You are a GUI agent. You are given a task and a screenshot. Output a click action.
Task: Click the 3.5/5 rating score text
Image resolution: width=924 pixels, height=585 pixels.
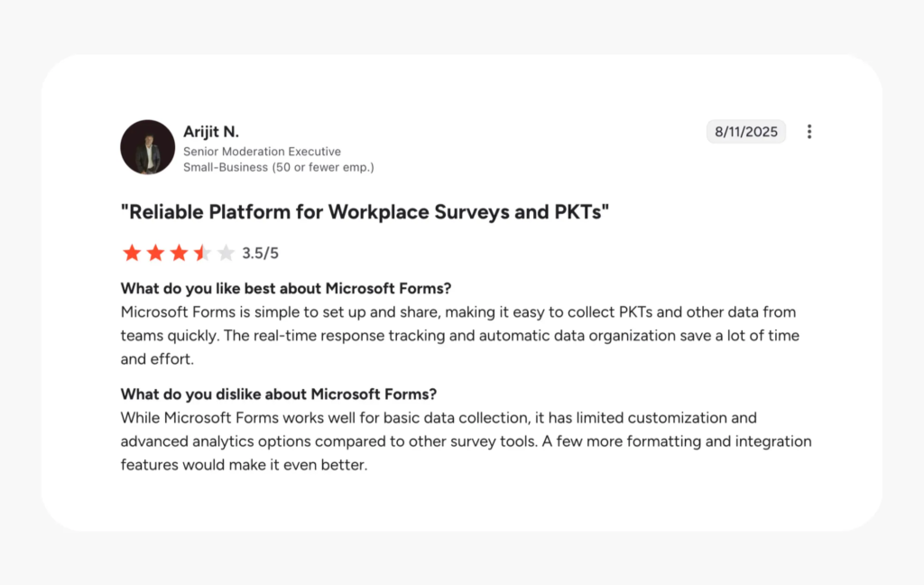pyautogui.click(x=261, y=254)
